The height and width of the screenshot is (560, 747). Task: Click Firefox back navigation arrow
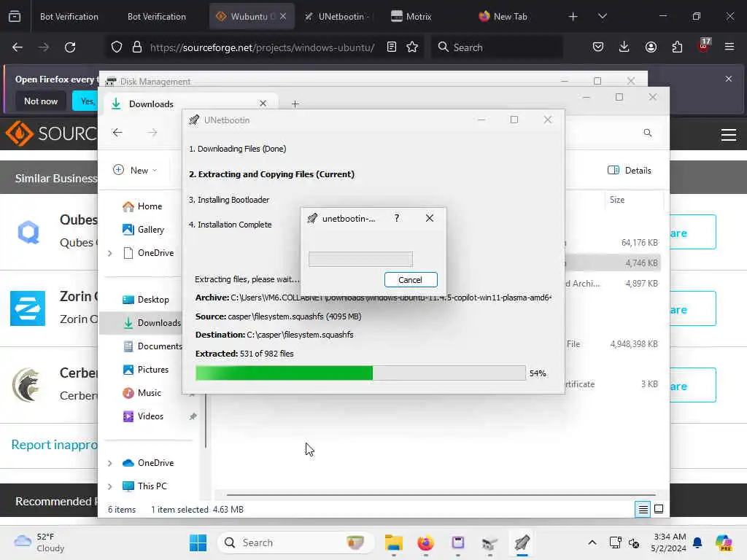click(x=18, y=47)
